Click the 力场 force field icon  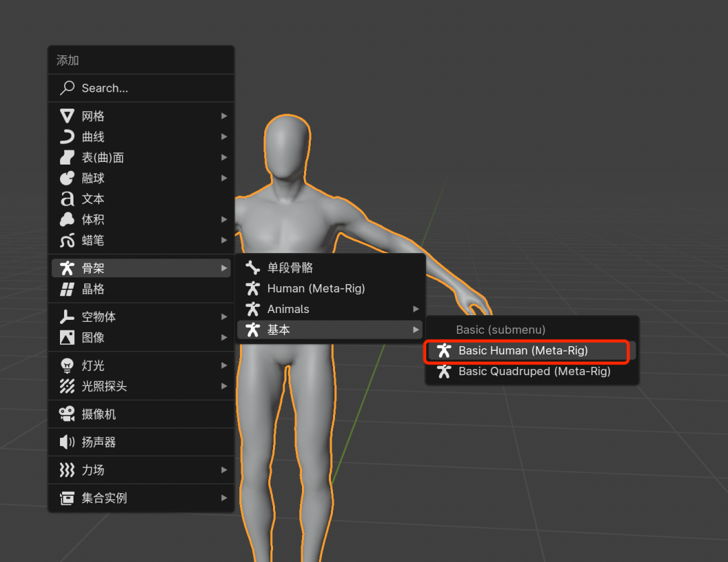point(67,470)
